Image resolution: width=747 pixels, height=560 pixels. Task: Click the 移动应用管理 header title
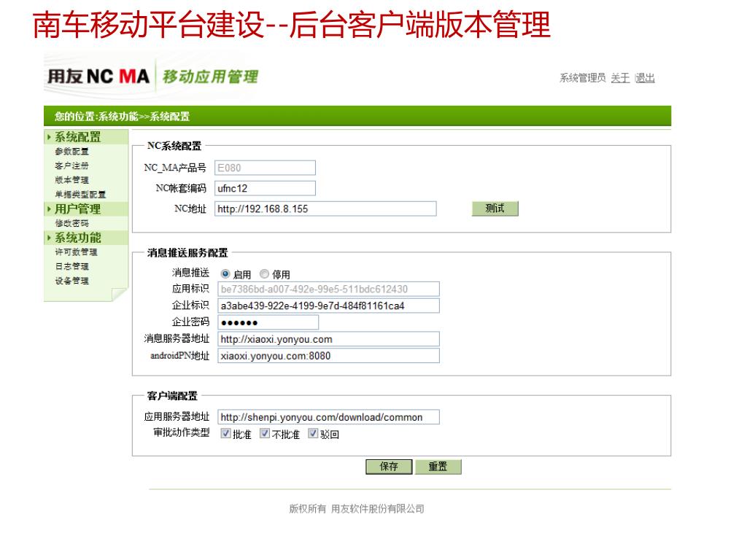211,76
